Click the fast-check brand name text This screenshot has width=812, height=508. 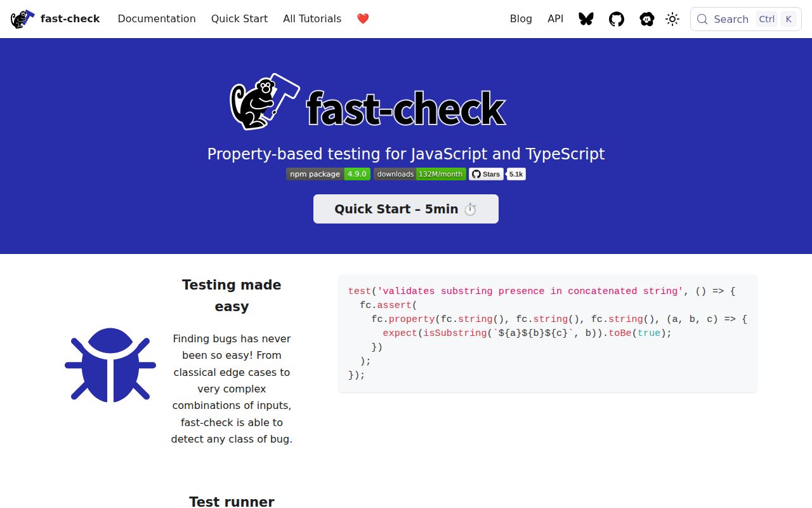pos(70,19)
